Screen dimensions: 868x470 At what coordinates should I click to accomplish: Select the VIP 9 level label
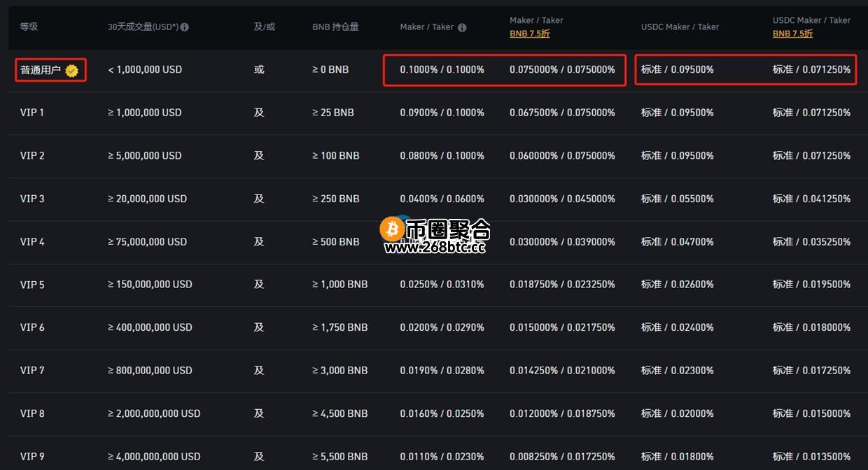point(32,456)
